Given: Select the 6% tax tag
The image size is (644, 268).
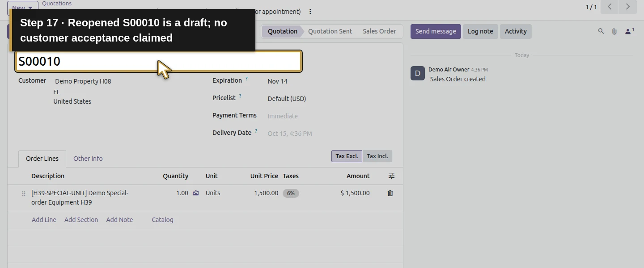Looking at the screenshot, I should click(291, 193).
